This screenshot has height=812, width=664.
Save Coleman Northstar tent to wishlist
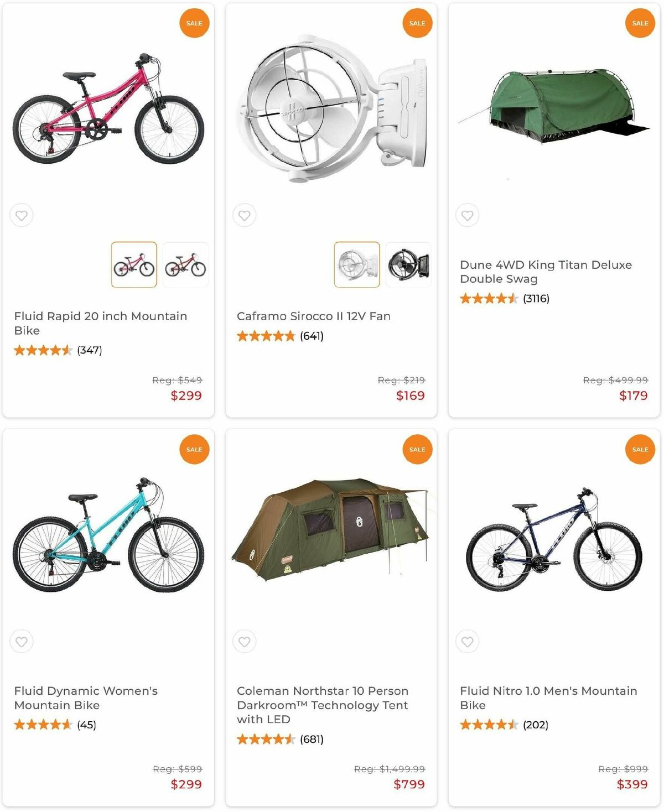[245, 642]
